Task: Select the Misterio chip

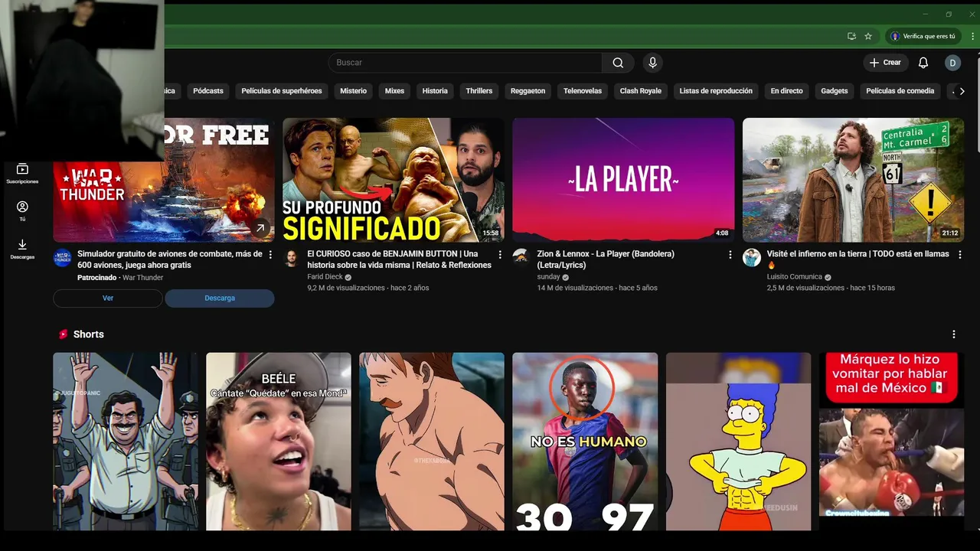Action: tap(353, 91)
